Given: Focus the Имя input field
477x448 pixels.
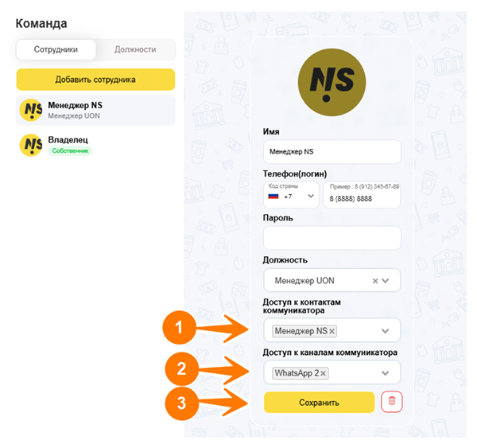Looking at the screenshot, I should 332,152.
